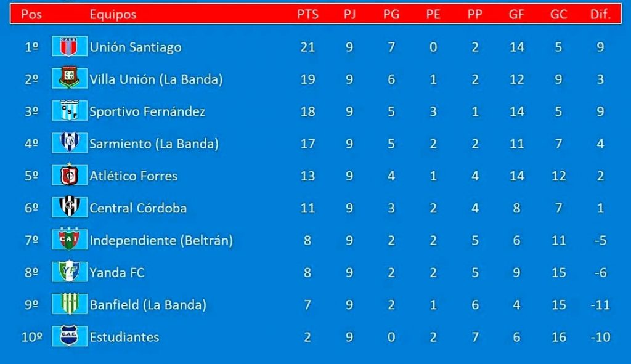Click Unión Santiago's 21 points value
Image resolution: width=631 pixels, height=364 pixels.
[308, 47]
